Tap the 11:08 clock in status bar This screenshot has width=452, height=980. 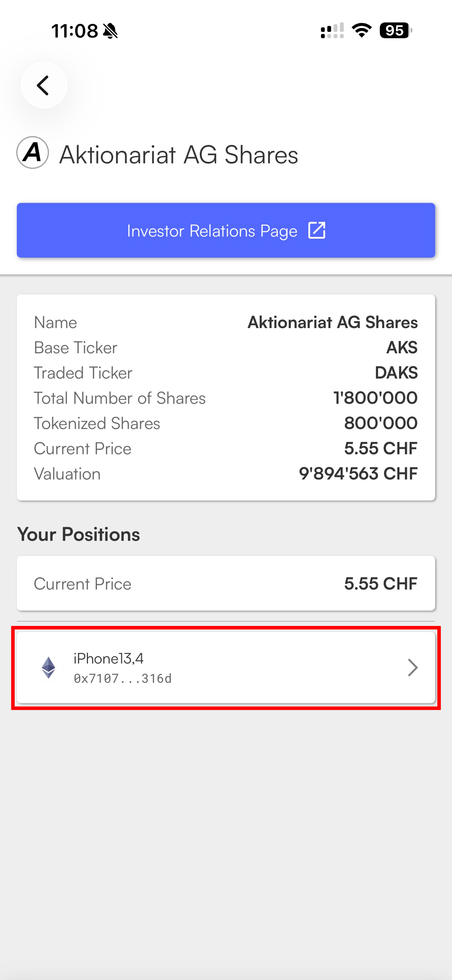75,31
